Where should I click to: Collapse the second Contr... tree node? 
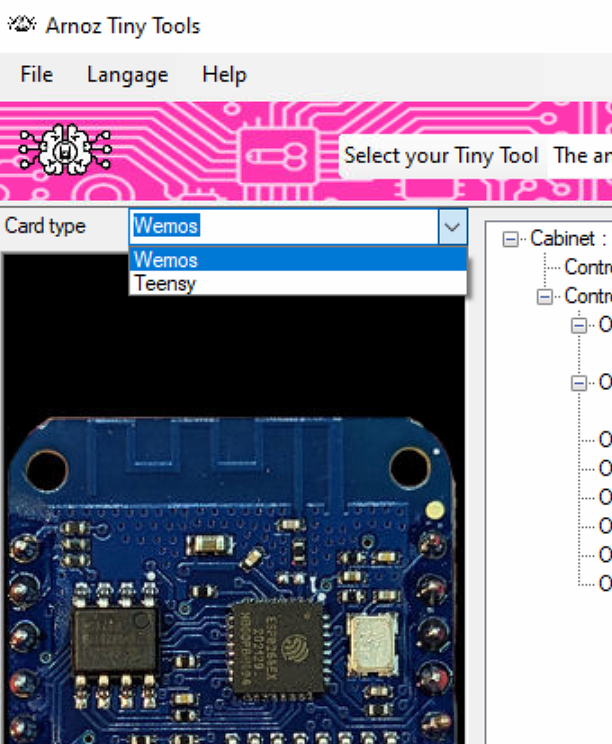point(545,297)
